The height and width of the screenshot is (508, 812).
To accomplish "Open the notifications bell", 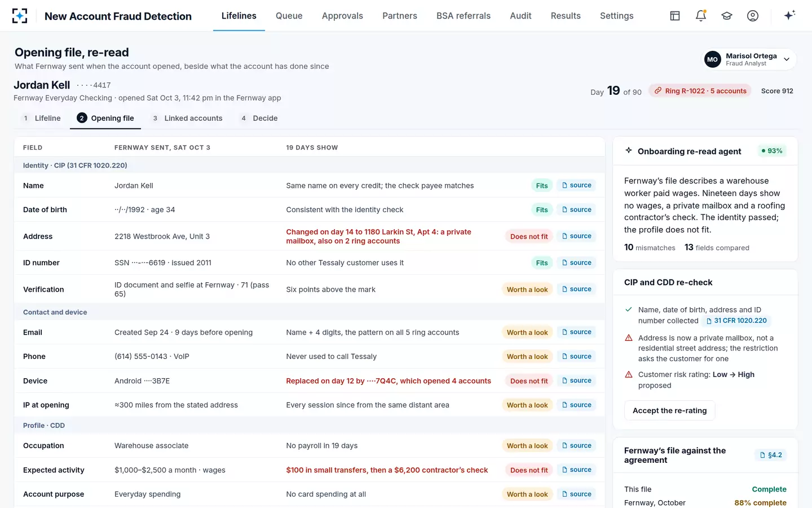I will pos(701,16).
